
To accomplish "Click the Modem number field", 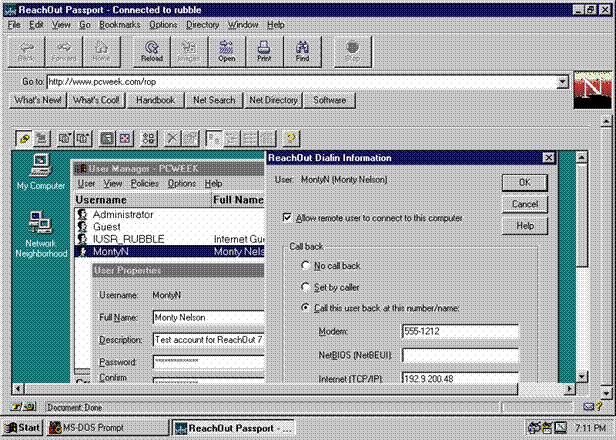I will point(460,331).
